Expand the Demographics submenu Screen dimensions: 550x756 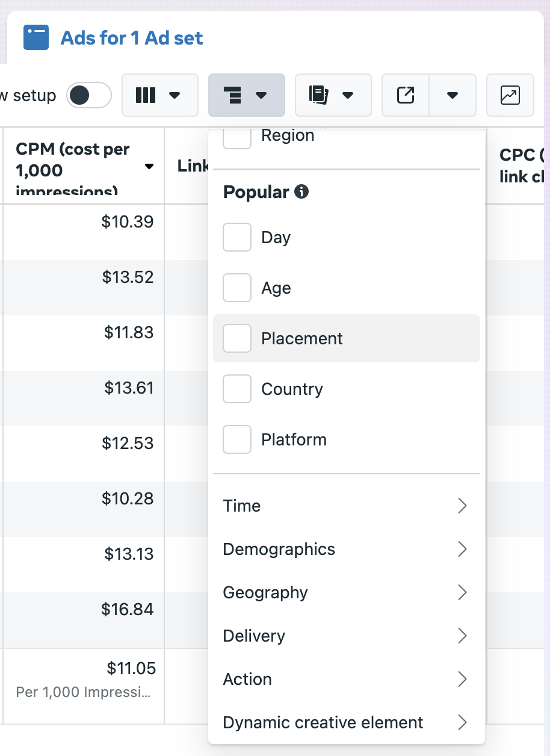[x=346, y=549]
